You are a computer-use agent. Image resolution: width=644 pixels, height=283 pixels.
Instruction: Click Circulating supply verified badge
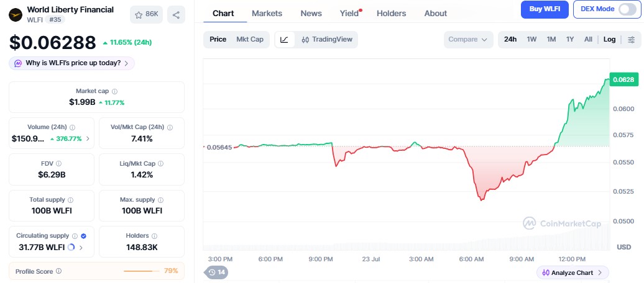[83, 236]
